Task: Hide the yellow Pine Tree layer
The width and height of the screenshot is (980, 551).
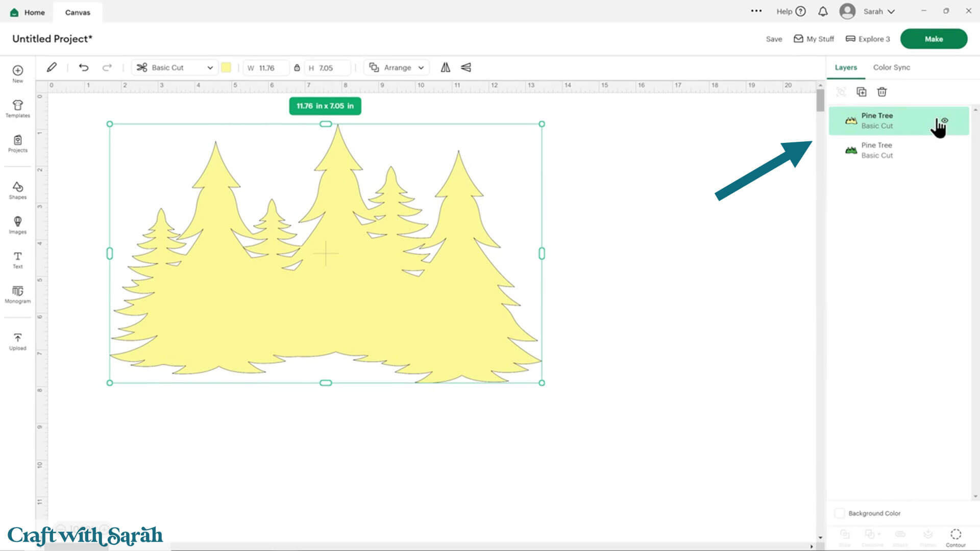Action: pyautogui.click(x=945, y=120)
